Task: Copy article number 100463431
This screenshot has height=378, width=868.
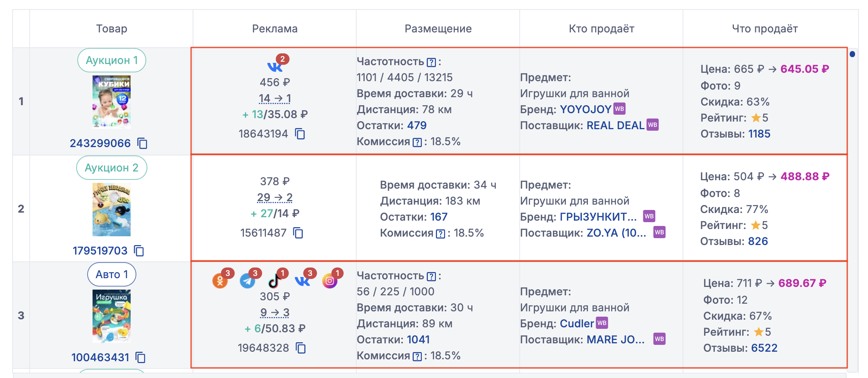Action: point(141,357)
